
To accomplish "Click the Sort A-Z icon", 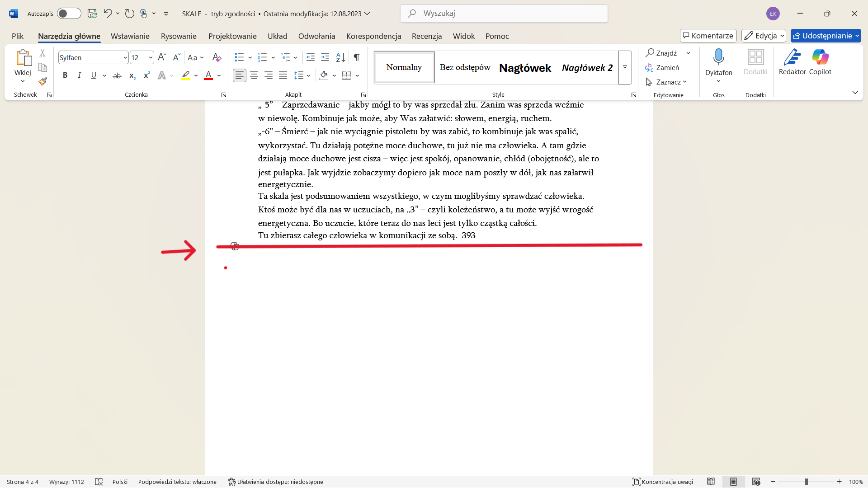I will (x=341, y=57).
